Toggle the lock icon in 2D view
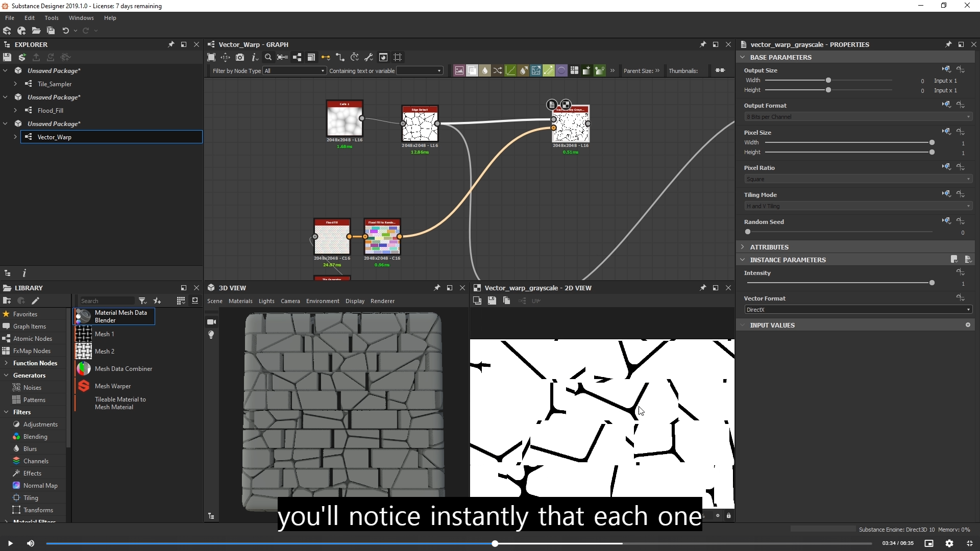This screenshot has width=980, height=551. tap(728, 515)
